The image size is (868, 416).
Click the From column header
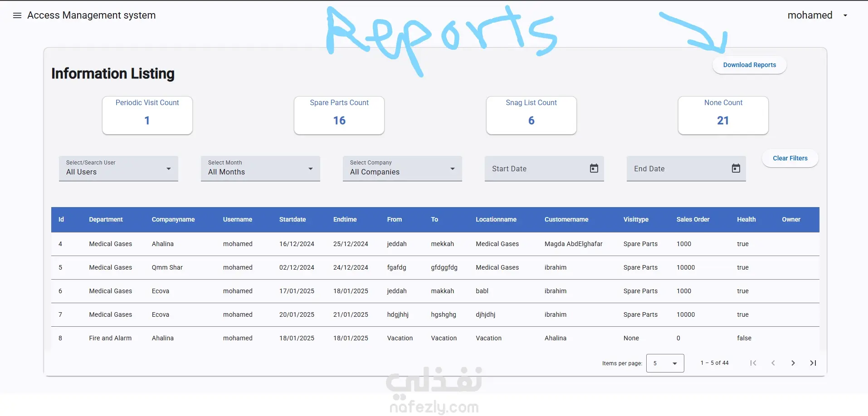point(395,219)
